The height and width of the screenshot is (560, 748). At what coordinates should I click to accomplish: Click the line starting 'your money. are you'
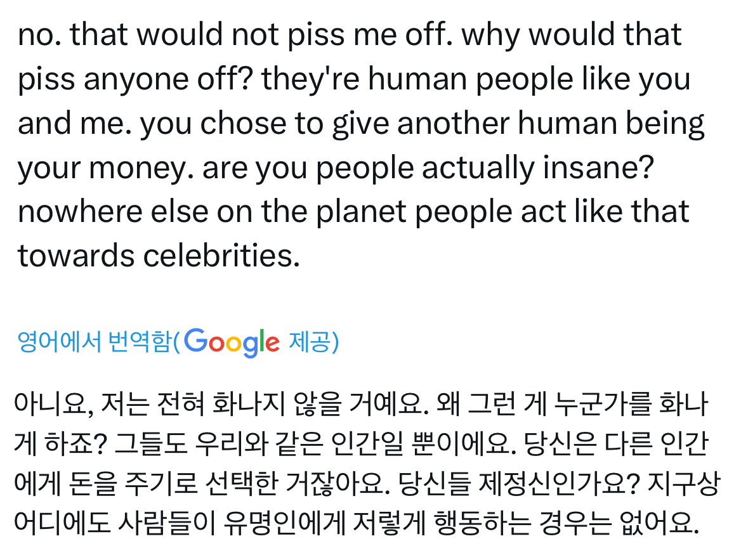(335, 169)
